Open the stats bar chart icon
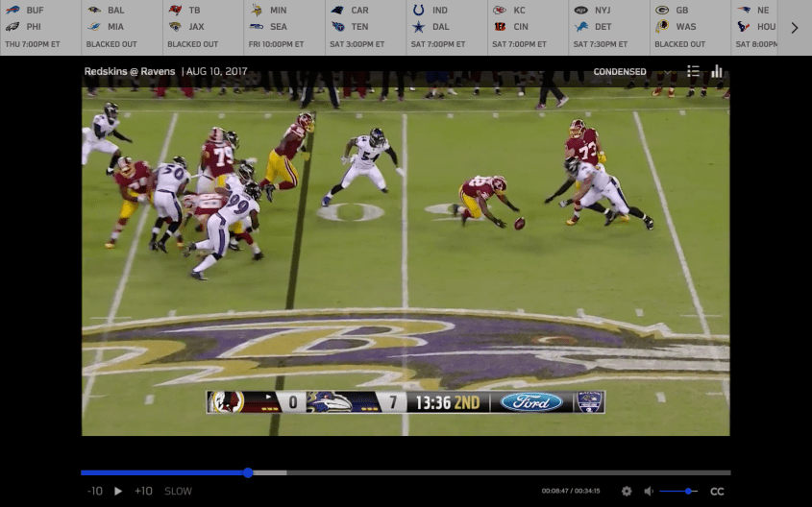This screenshot has height=507, width=812. [717, 71]
